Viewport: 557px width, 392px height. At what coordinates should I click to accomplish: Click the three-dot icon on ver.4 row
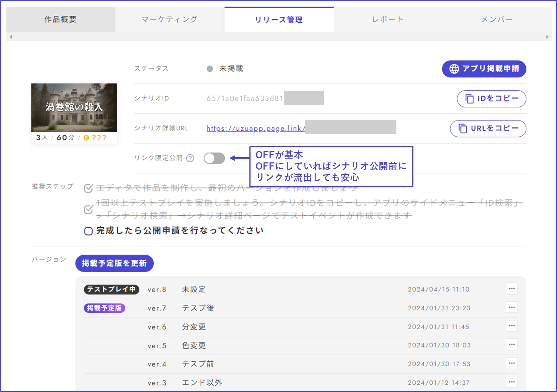[x=512, y=363]
